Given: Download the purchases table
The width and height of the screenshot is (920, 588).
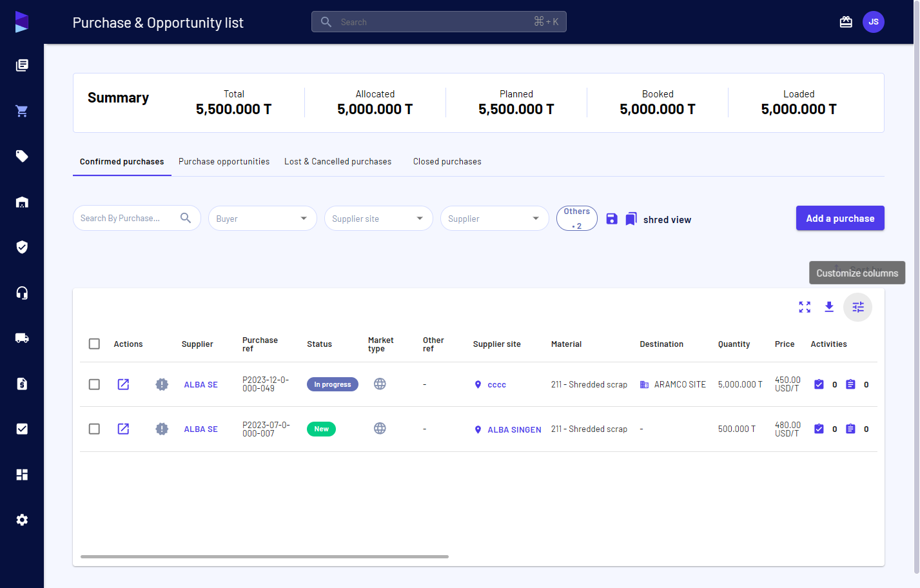Looking at the screenshot, I should pos(829,307).
